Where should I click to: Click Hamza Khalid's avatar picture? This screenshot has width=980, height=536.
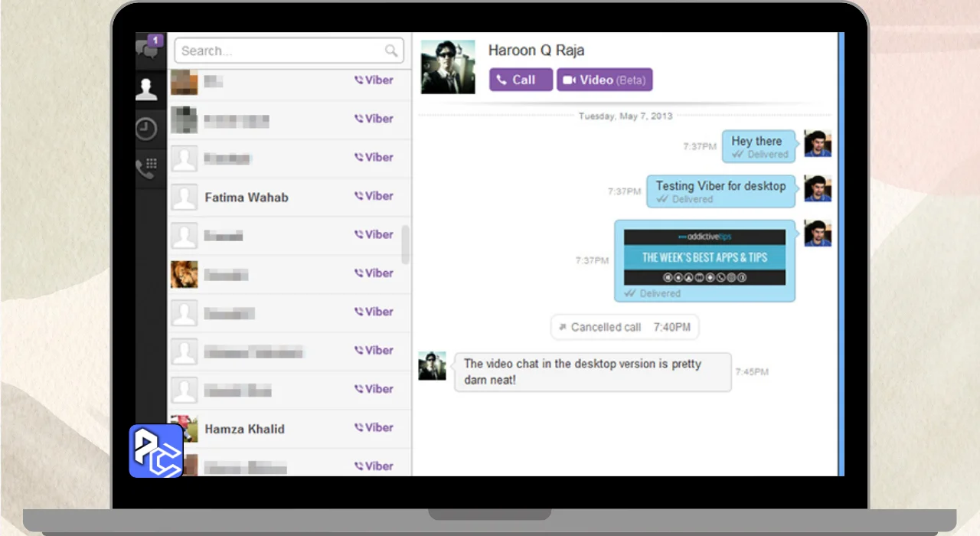coord(184,429)
